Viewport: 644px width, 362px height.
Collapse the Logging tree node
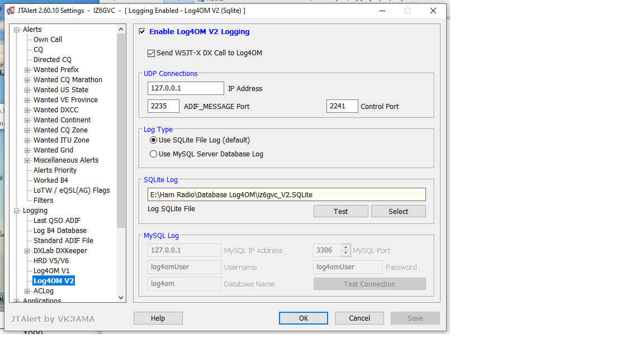17,211
